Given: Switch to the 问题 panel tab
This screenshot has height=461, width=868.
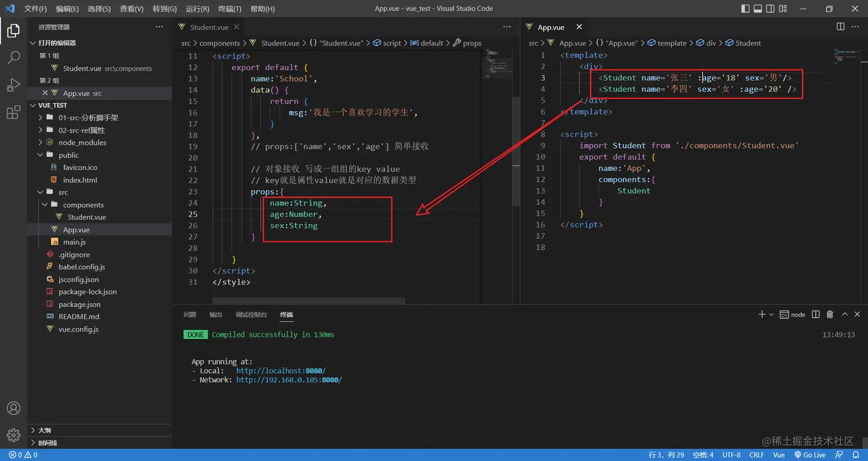Looking at the screenshot, I should click(x=190, y=315).
